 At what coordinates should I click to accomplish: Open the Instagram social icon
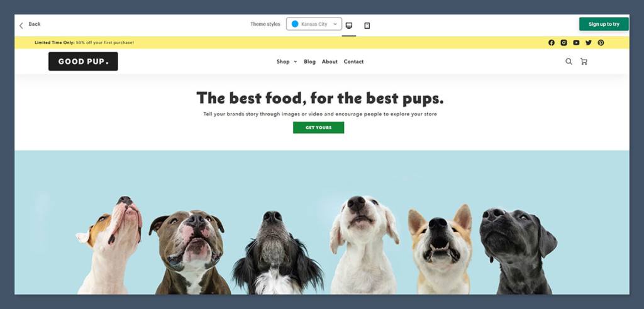pos(564,43)
